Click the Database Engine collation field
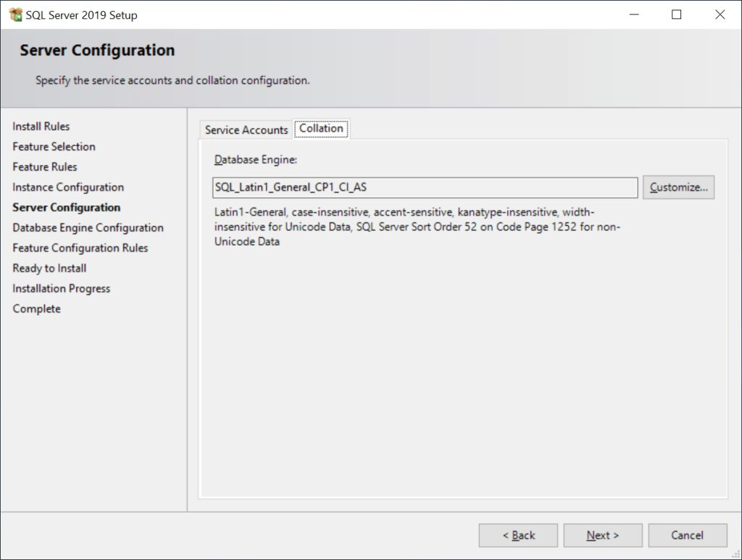The image size is (742, 560). pyautogui.click(x=425, y=187)
